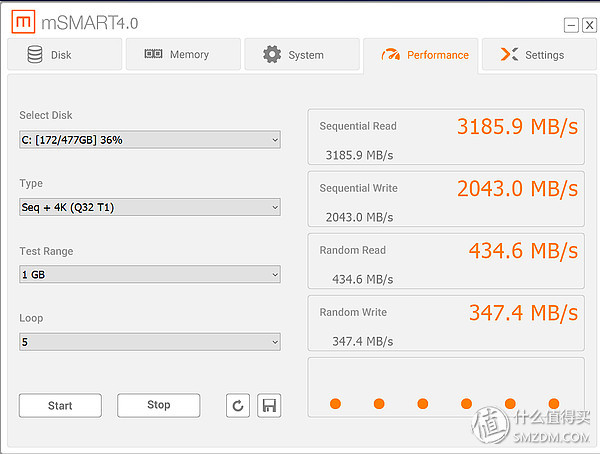Switch to the Memory tab
Screen dimensions: 600x454
click(x=183, y=54)
